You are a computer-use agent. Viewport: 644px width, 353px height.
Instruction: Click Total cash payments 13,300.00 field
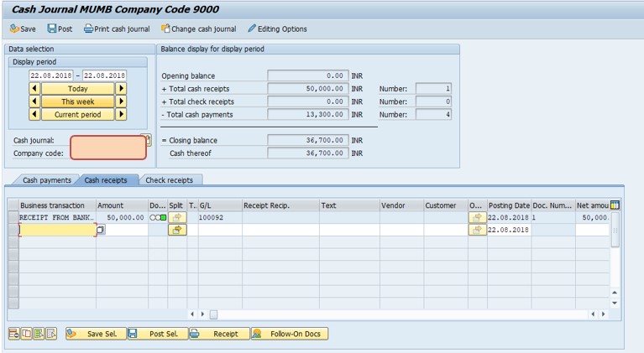tap(308, 114)
